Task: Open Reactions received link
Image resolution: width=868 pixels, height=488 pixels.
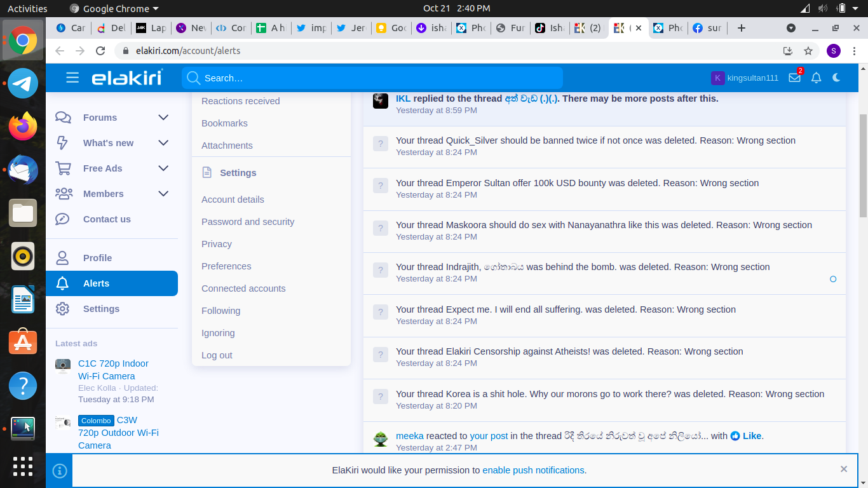Action: pos(240,101)
